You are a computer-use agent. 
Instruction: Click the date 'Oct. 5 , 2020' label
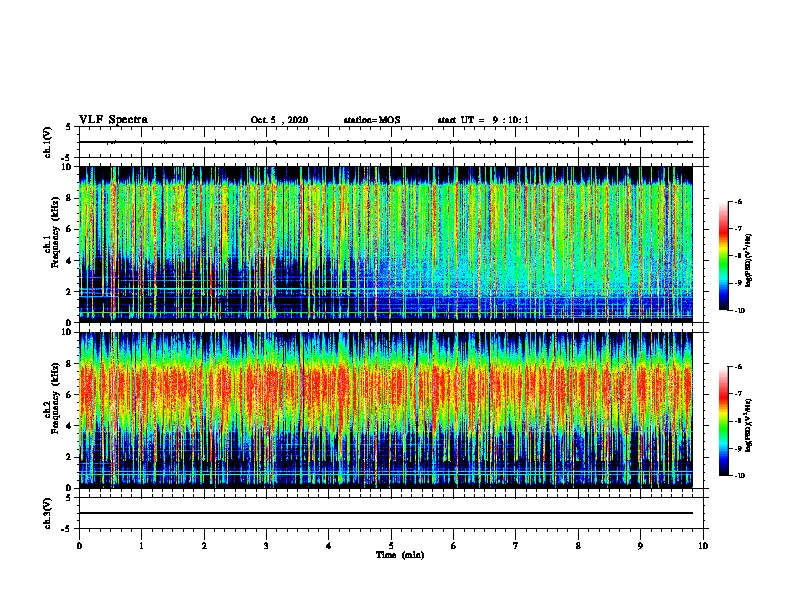click(x=279, y=120)
